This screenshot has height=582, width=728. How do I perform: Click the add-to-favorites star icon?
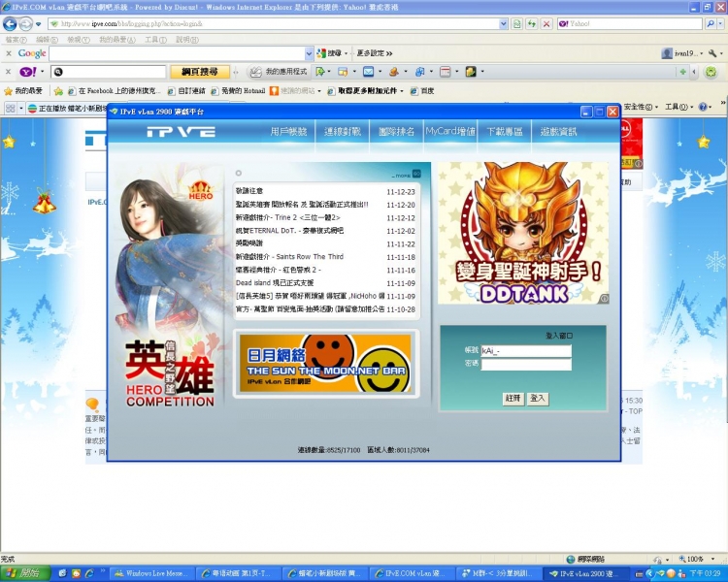pos(58,91)
